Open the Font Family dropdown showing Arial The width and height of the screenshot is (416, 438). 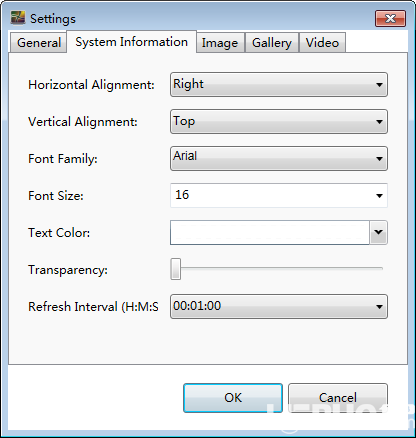279,159
